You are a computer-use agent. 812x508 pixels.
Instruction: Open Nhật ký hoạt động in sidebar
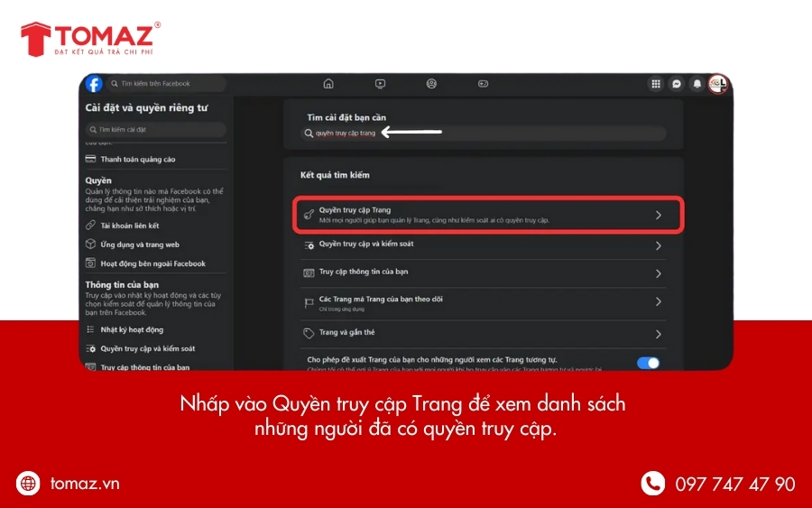click(132, 330)
